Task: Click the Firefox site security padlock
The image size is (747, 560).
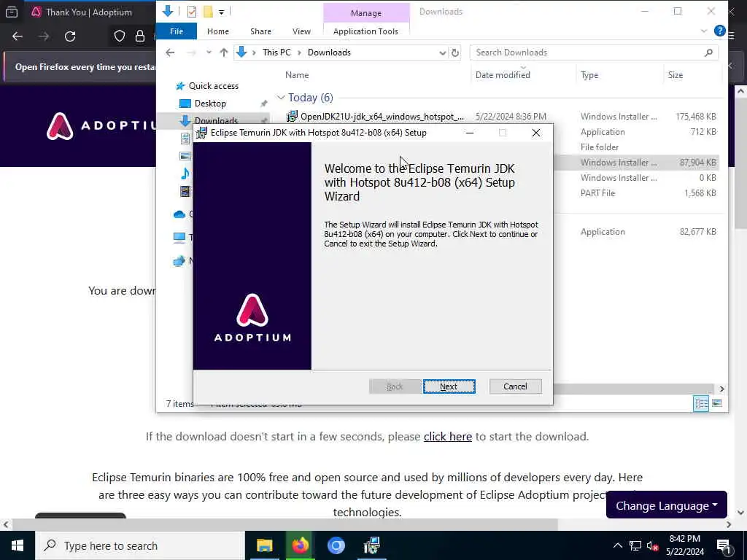Action: click(x=140, y=36)
